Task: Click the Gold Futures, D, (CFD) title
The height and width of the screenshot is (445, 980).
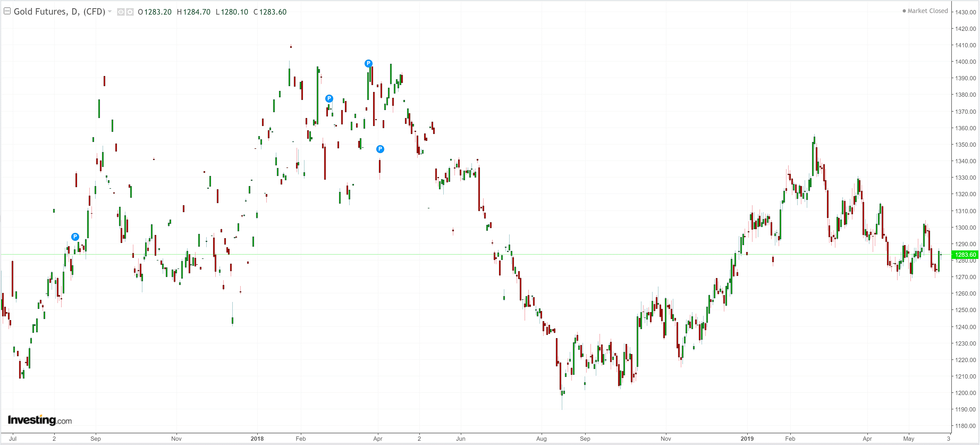Action: click(x=59, y=11)
